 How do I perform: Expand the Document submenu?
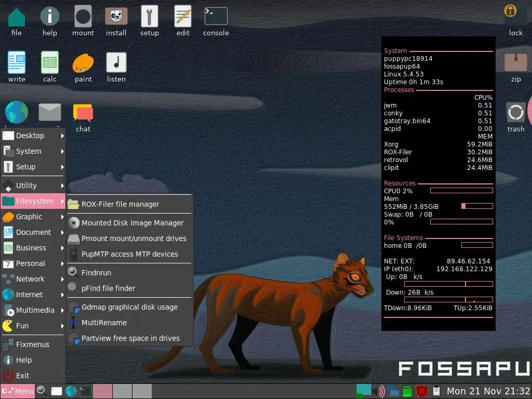(x=33, y=232)
